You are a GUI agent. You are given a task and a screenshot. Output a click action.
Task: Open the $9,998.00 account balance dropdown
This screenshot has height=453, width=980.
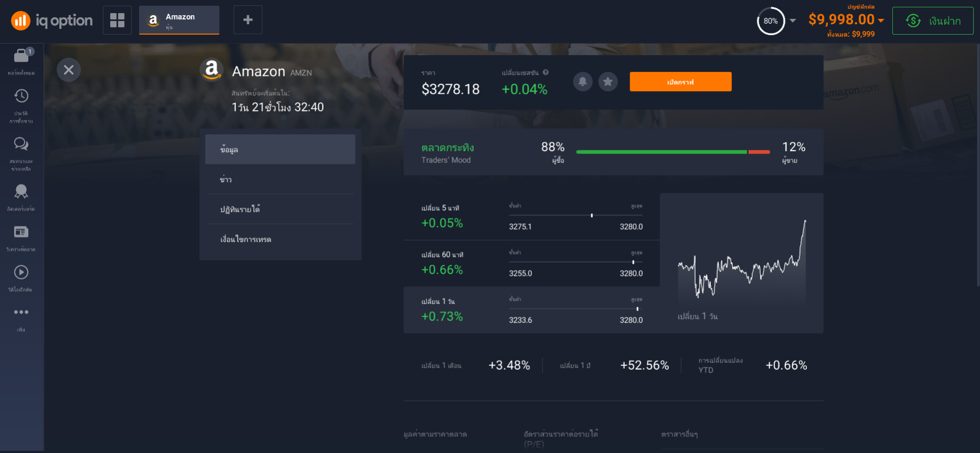point(846,19)
